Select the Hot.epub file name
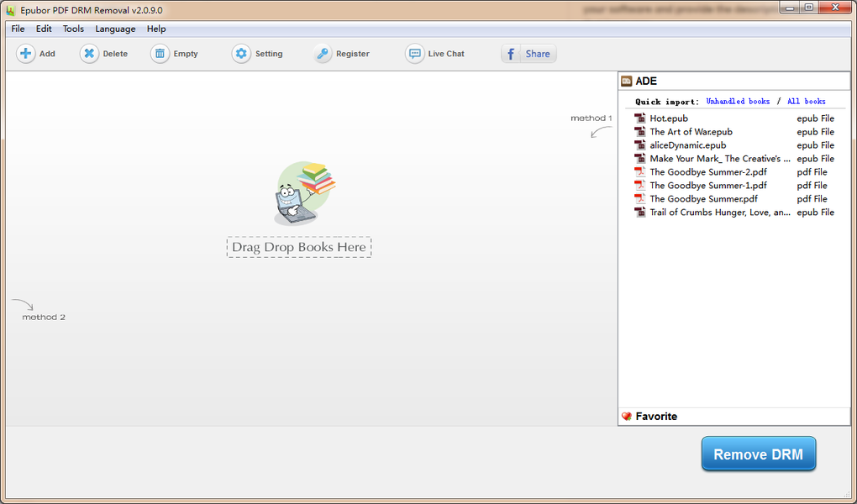857x504 pixels. click(x=669, y=118)
